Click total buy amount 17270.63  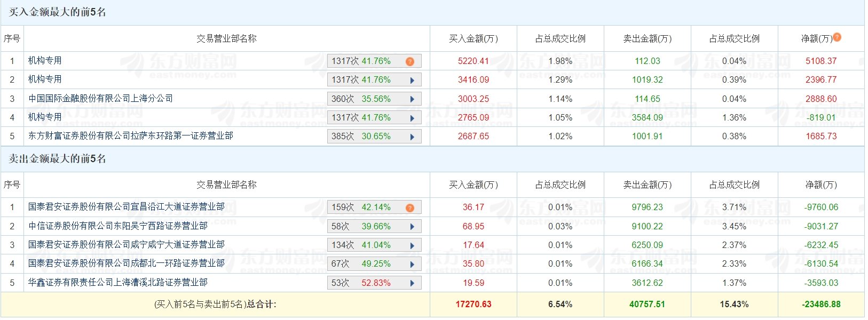(473, 305)
